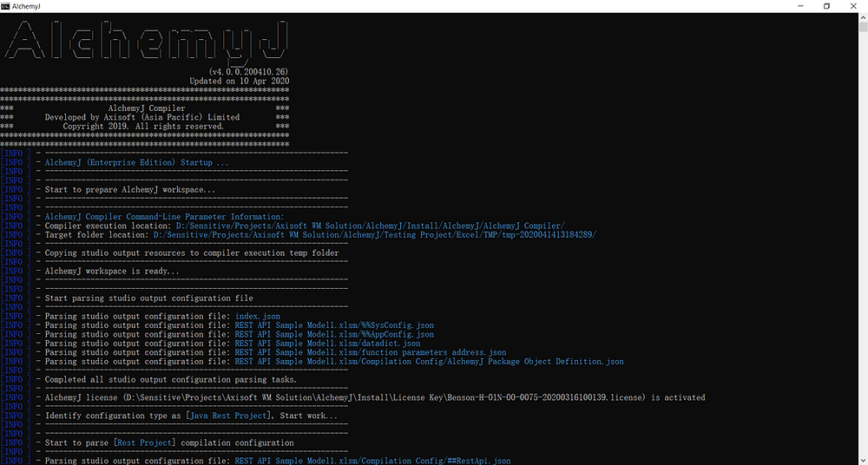Click 'Copying studio output resources' line
The width and height of the screenshot is (868, 465).
pyautogui.click(x=192, y=253)
